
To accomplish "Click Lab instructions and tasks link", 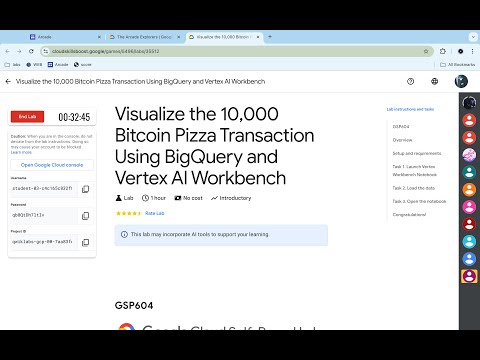I will pyautogui.click(x=410, y=109).
